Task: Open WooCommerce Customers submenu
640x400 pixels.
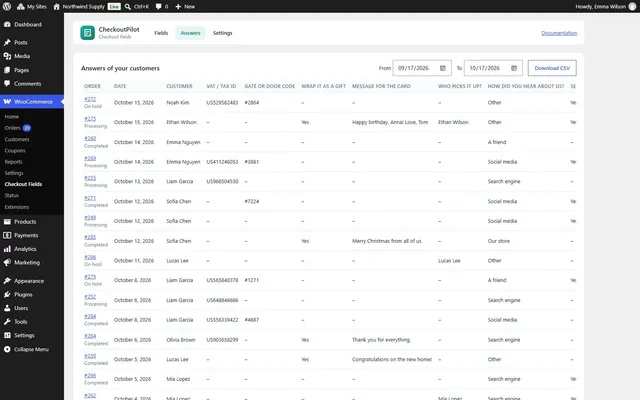Action: point(17,139)
